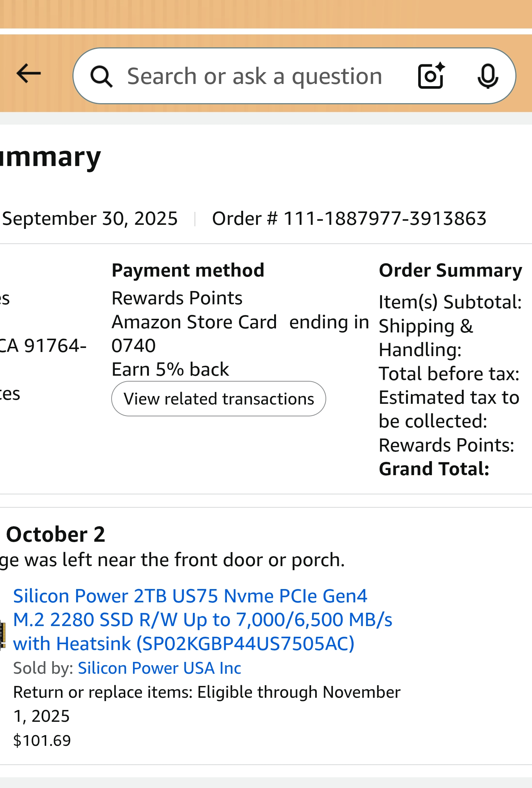Open the Silicon Power USA Inc seller link
The image size is (532, 788).
159,668
